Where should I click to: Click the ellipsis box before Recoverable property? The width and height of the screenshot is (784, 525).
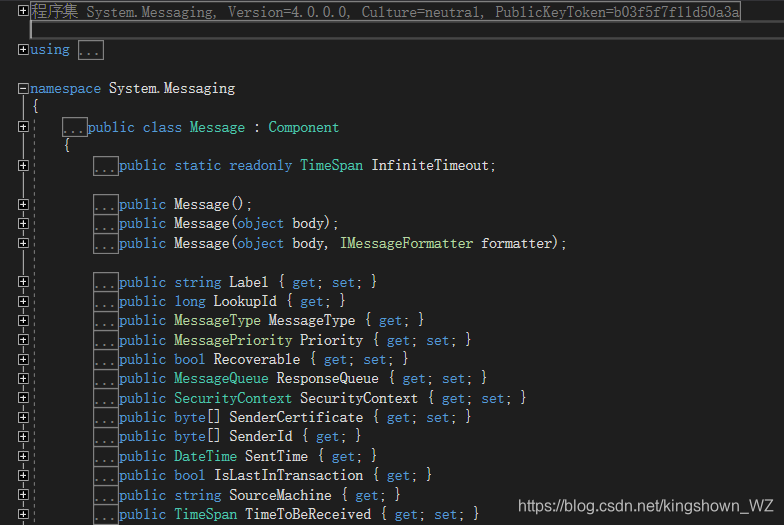click(106, 360)
